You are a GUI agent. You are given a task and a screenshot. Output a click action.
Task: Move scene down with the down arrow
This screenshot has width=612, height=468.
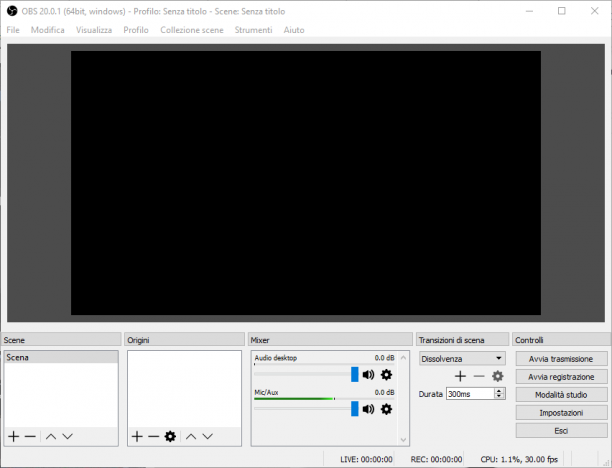click(x=68, y=436)
